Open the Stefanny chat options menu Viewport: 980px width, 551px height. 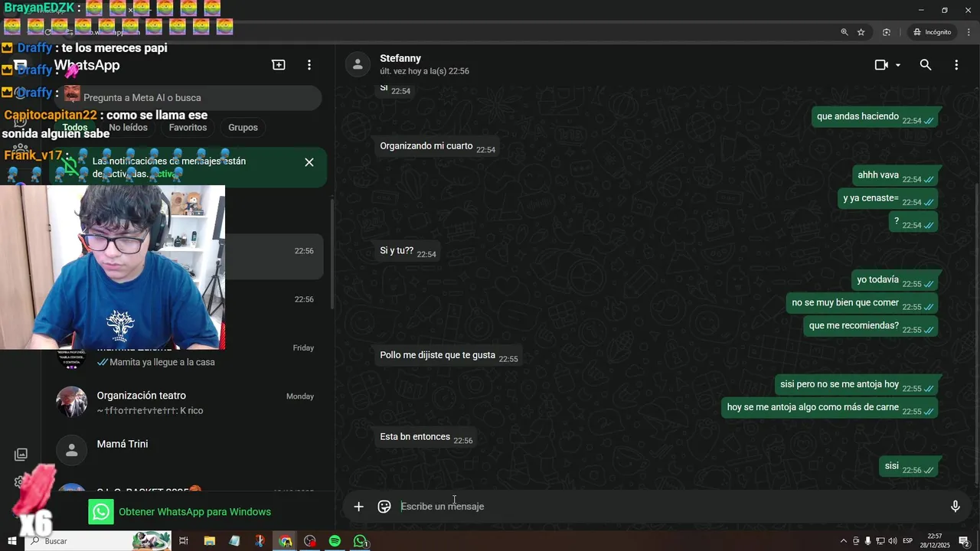coord(956,65)
